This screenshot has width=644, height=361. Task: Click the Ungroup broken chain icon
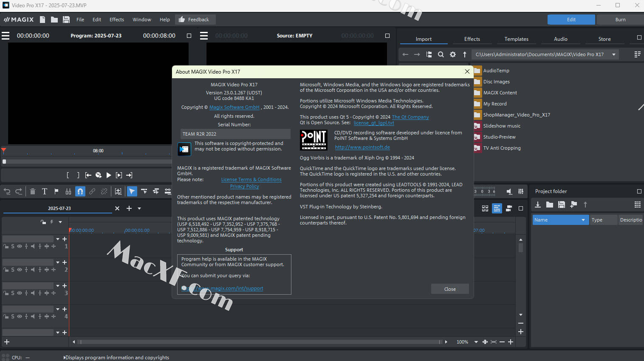pyautogui.click(x=104, y=191)
